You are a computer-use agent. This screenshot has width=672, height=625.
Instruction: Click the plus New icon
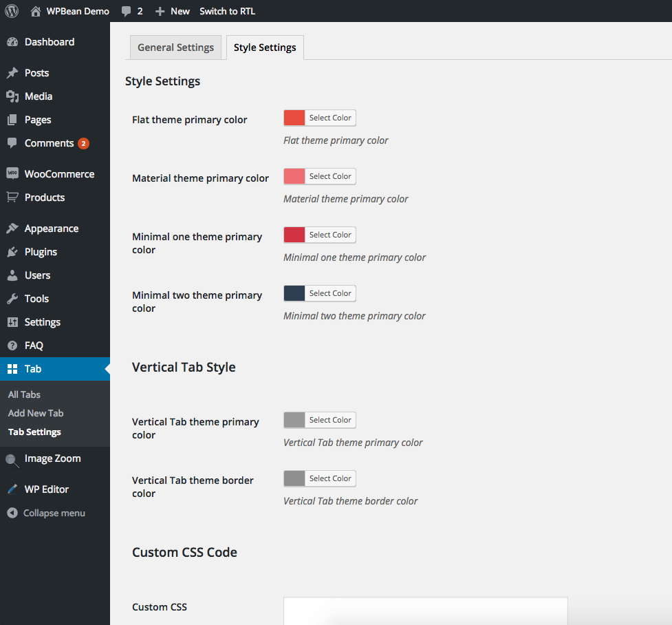tap(160, 12)
